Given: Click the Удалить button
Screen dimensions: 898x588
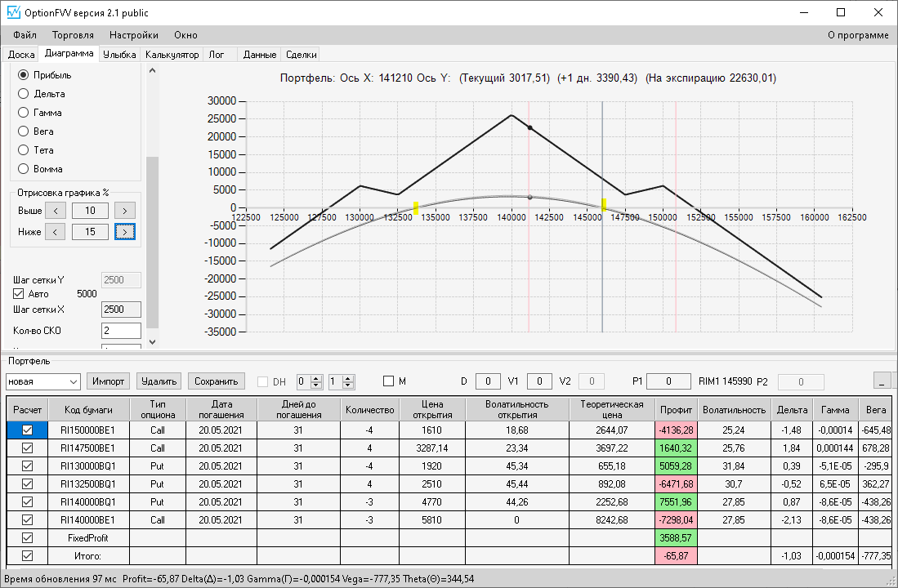Looking at the screenshot, I should [x=159, y=381].
